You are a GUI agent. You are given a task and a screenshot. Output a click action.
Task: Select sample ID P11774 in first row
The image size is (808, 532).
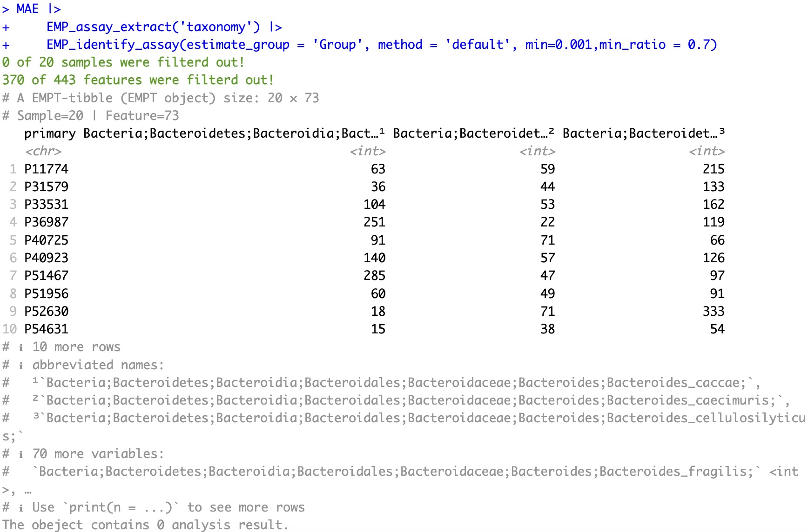tap(46, 169)
